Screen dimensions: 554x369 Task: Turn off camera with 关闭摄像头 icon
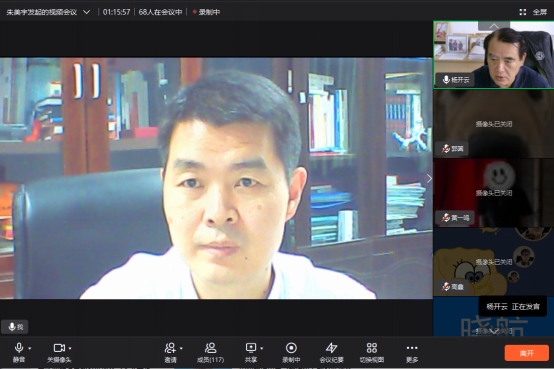click(59, 352)
